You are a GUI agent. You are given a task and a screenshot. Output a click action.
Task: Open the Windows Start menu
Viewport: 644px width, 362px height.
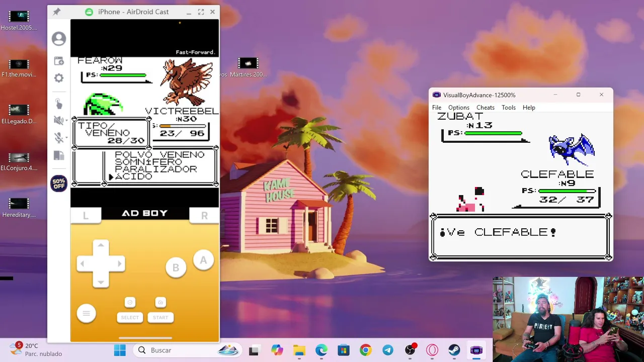click(120, 350)
